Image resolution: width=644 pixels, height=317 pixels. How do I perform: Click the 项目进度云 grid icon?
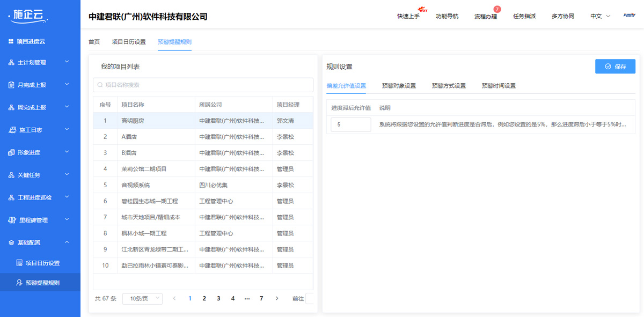pyautogui.click(x=11, y=41)
